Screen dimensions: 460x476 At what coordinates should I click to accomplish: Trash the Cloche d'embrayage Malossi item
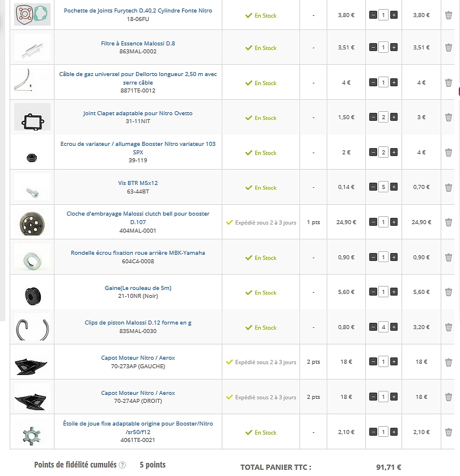(x=449, y=222)
